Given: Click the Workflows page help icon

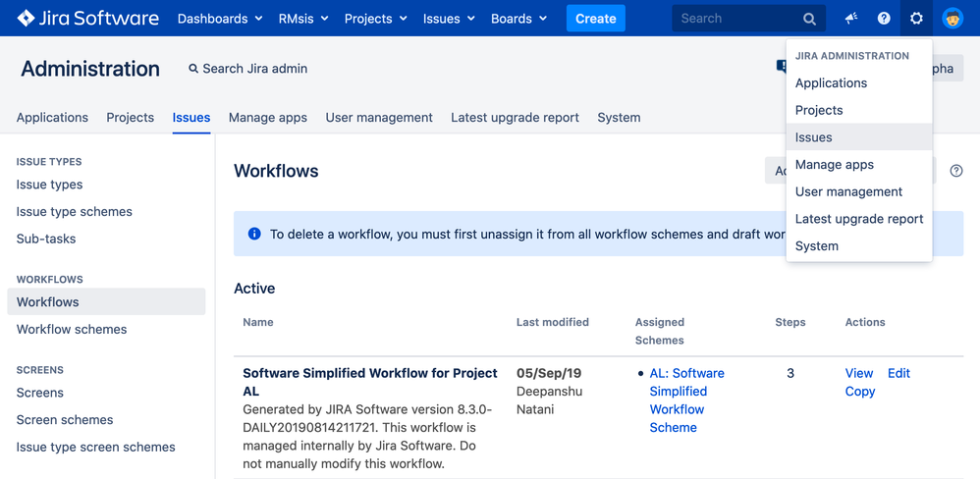Looking at the screenshot, I should click(956, 171).
